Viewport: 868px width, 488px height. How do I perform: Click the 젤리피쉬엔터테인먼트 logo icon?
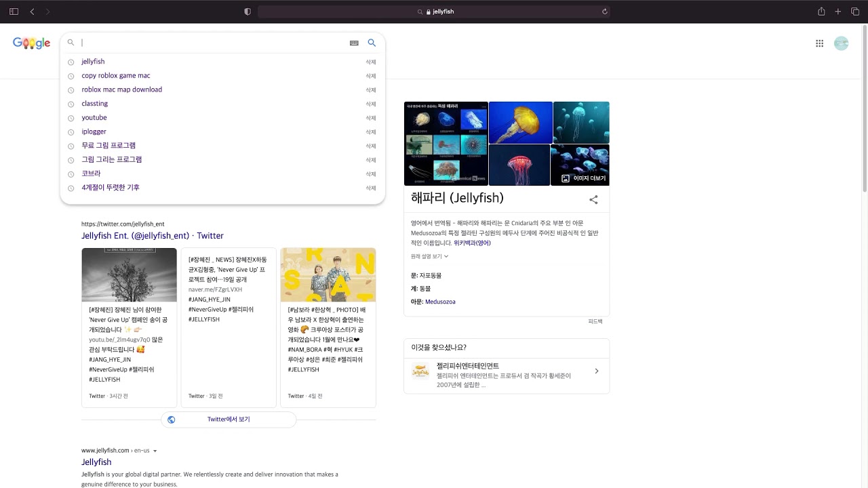click(420, 371)
